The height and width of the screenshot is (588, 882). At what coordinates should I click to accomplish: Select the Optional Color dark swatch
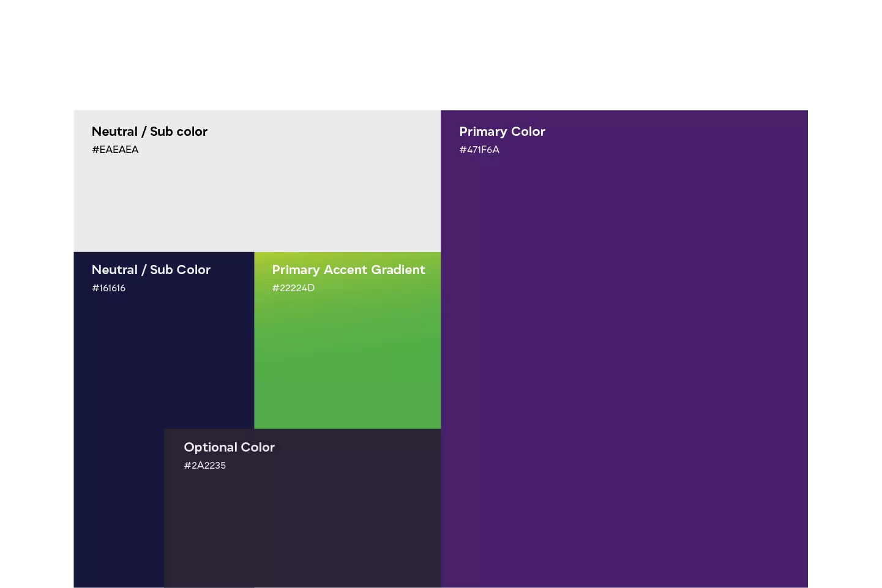pos(302,526)
